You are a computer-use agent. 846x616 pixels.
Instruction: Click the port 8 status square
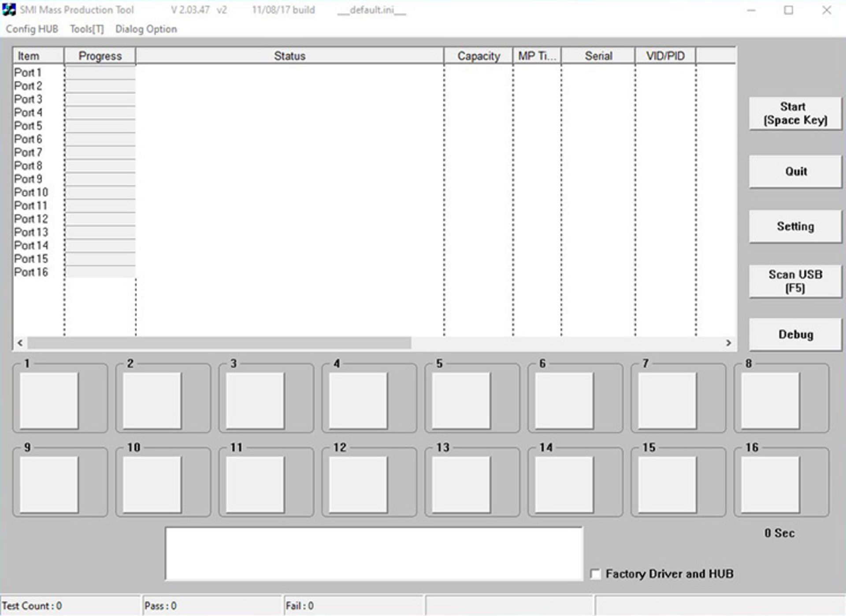(770, 400)
